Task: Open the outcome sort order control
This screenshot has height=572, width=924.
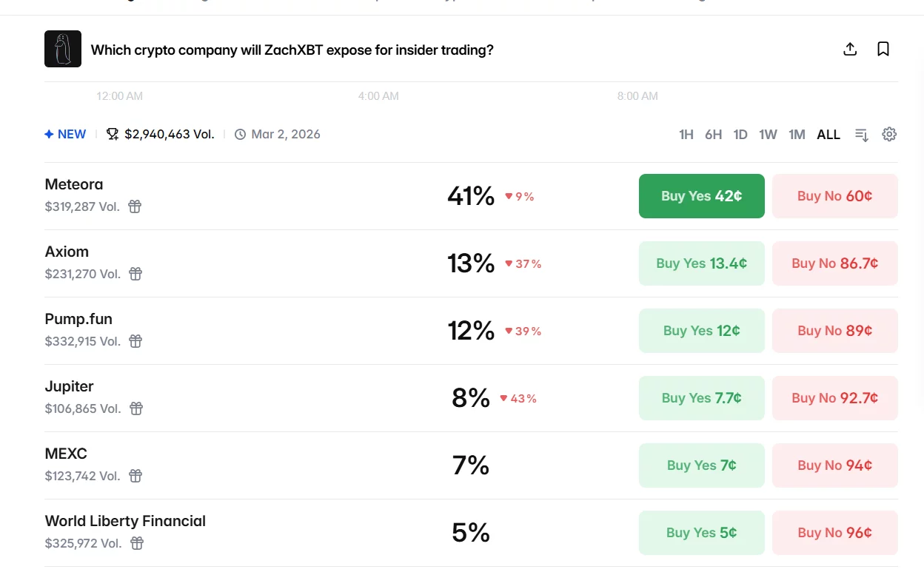Action: click(861, 135)
